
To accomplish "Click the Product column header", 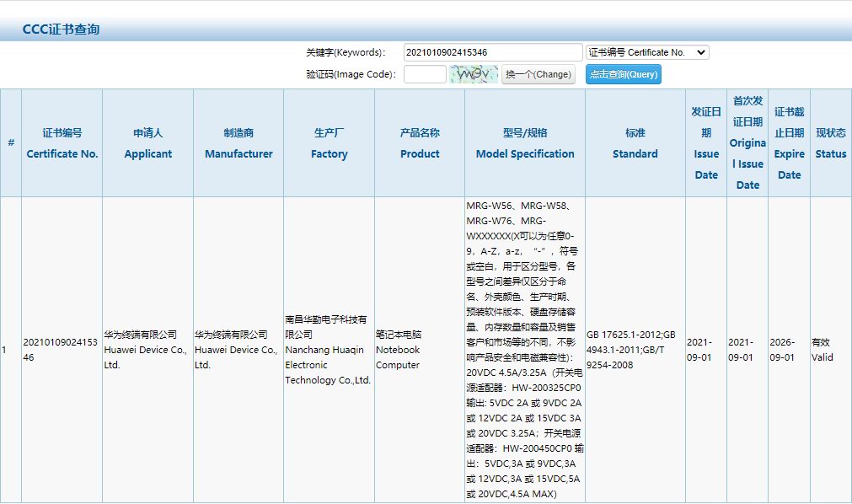I will click(420, 143).
